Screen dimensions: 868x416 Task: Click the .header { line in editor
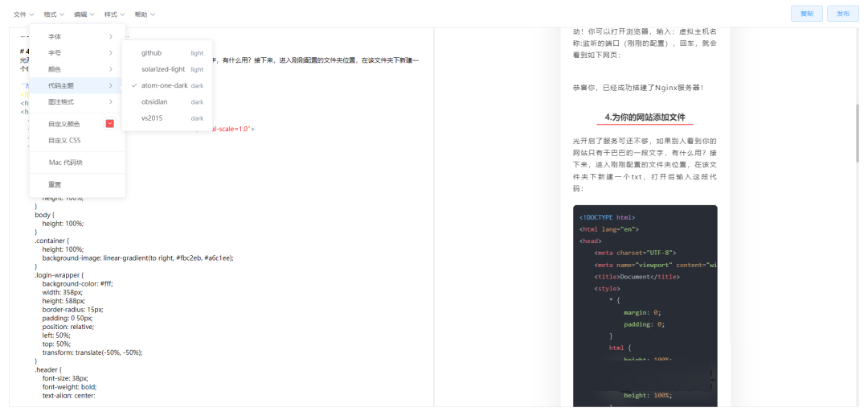tap(47, 369)
